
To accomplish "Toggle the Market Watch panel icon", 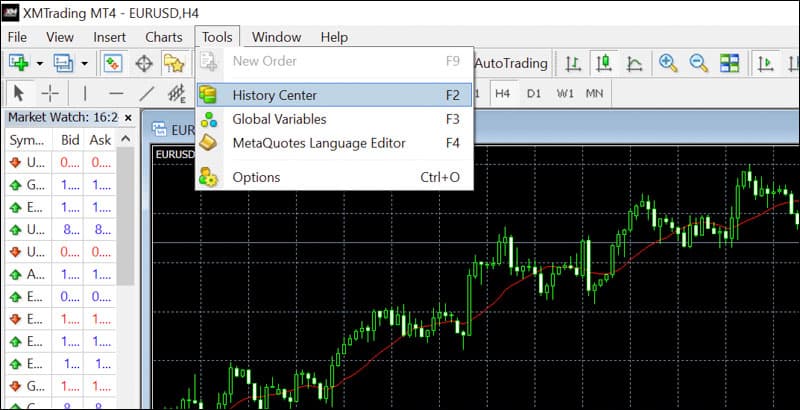I will pos(113,63).
